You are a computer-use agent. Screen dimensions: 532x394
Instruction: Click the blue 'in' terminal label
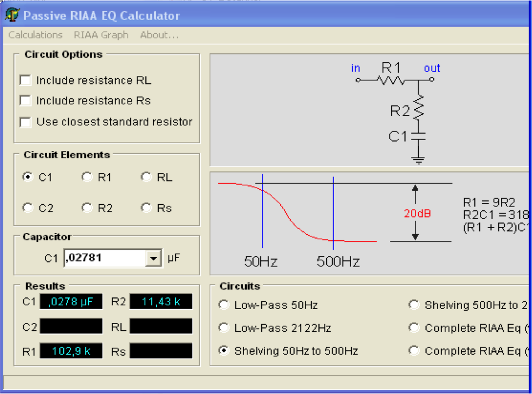coord(355,68)
